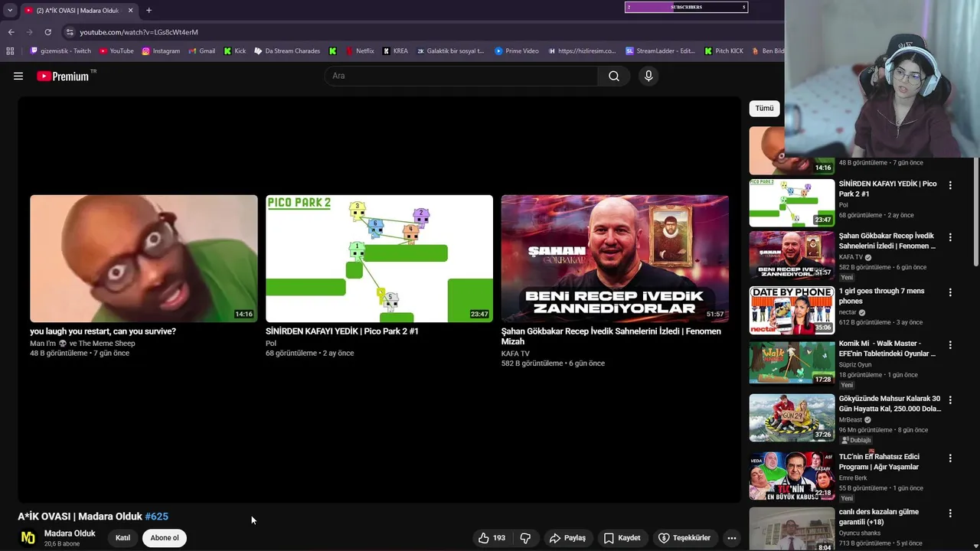The height and width of the screenshot is (551, 980).
Task: Open options for canlı ders kazaları video
Action: click(x=950, y=514)
